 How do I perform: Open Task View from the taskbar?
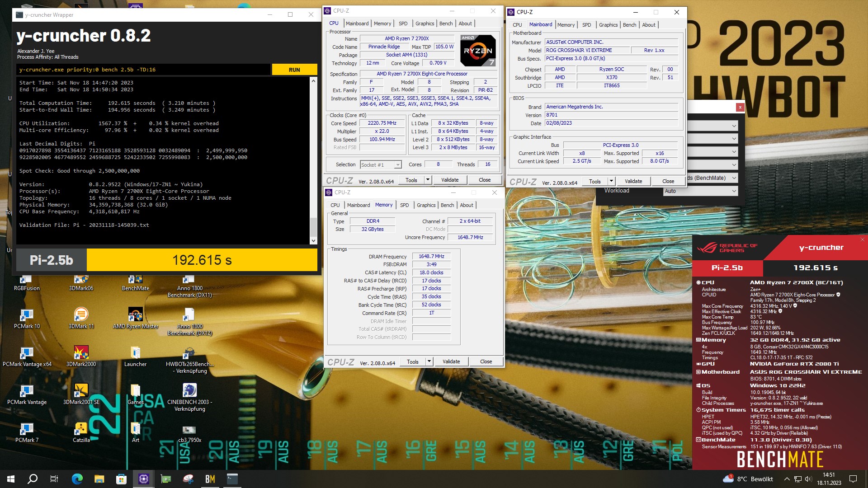tap(54, 479)
